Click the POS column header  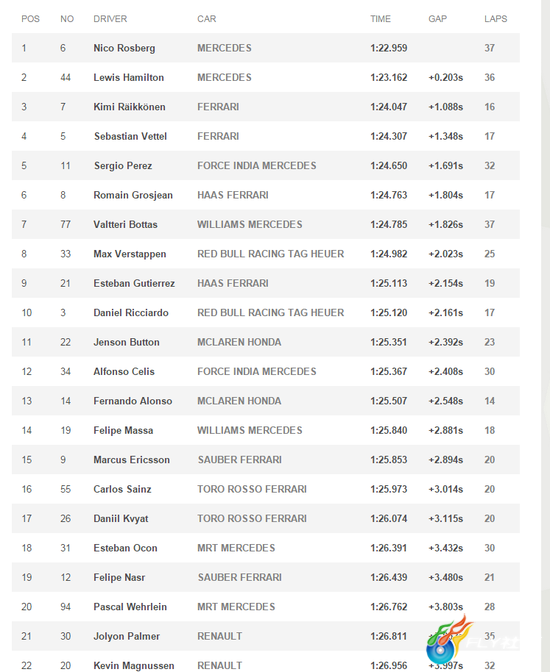click(30, 19)
